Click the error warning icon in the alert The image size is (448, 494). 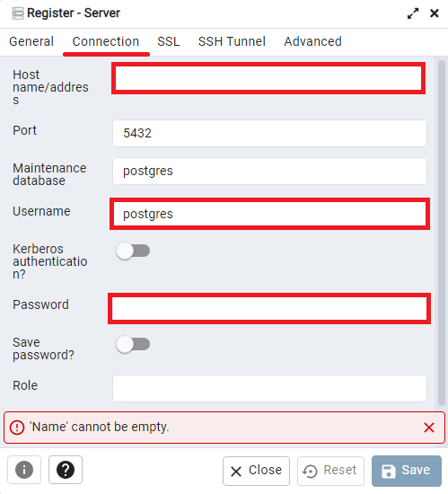pos(17,428)
